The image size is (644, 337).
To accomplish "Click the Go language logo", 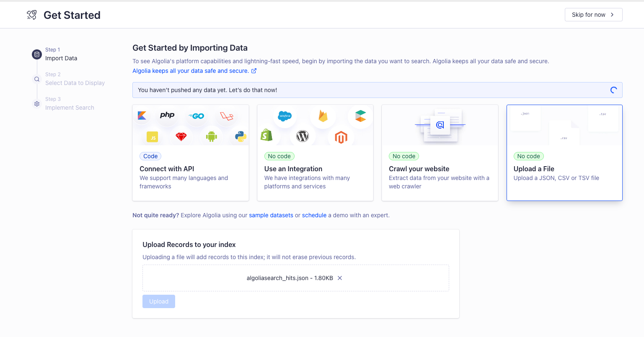I will pyautogui.click(x=196, y=116).
